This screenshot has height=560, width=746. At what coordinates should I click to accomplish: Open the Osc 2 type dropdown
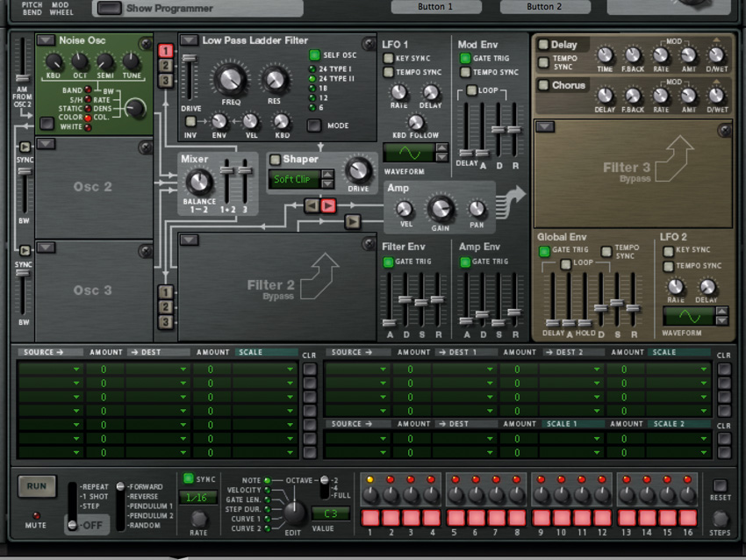point(47,143)
